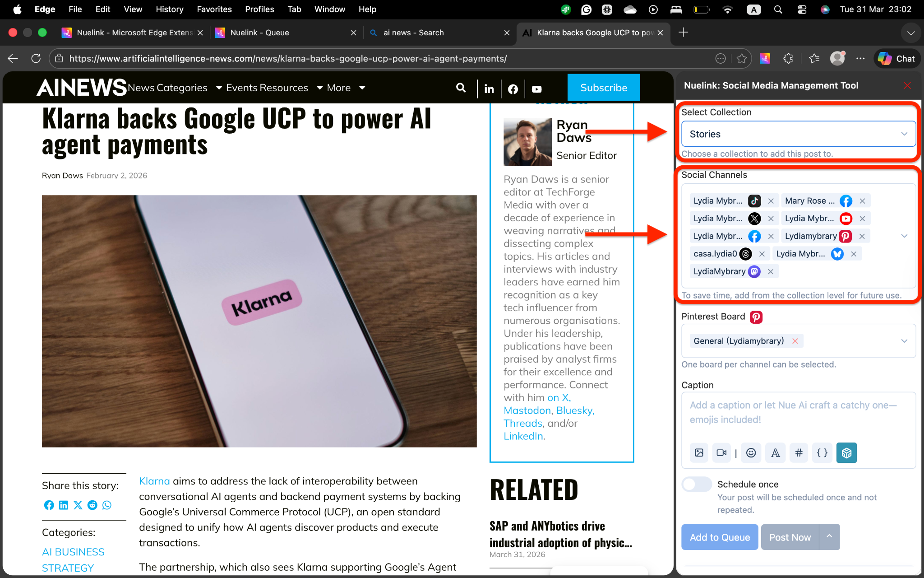Viewport: 924px width, 578px height.
Task: Open the emoji picker in caption toolbar
Action: (x=751, y=452)
